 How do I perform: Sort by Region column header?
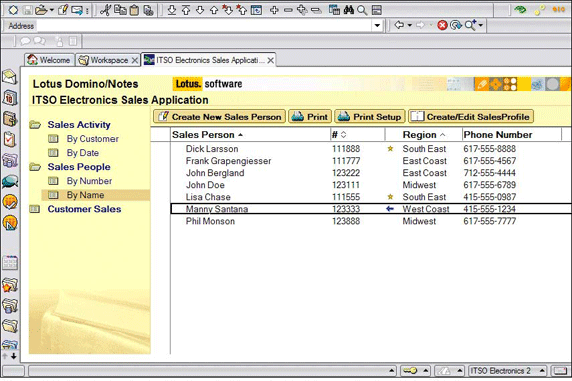pos(424,135)
